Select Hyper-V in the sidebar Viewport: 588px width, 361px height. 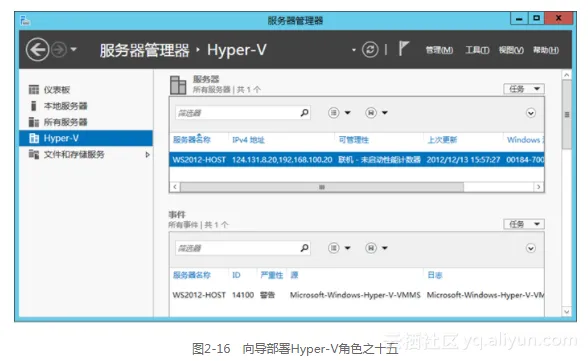click(x=86, y=138)
